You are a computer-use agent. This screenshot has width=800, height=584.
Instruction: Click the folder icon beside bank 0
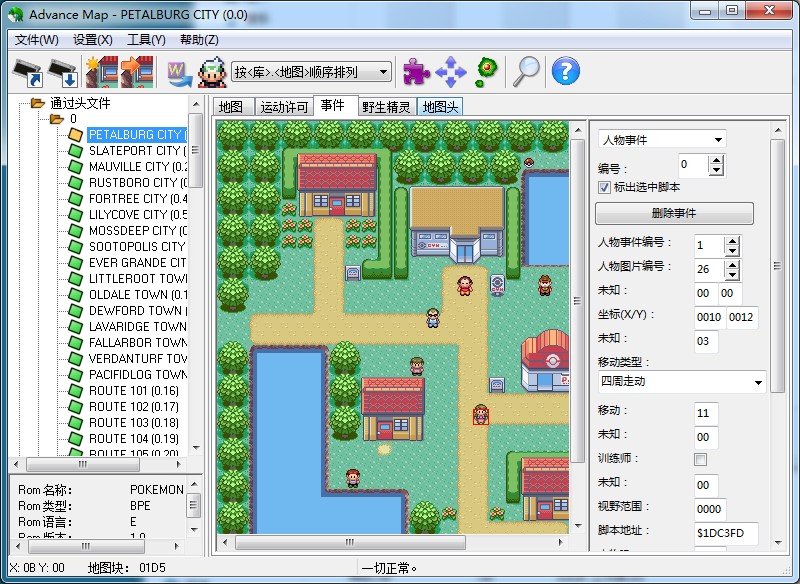(57, 119)
